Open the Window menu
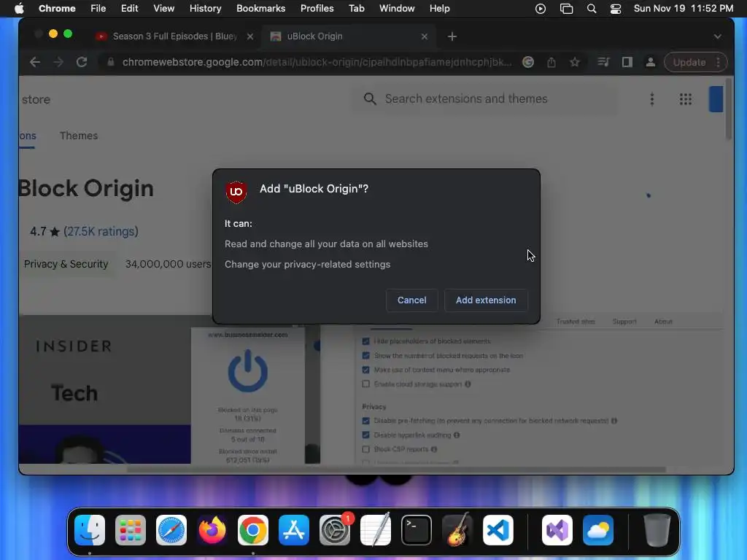 396,9
